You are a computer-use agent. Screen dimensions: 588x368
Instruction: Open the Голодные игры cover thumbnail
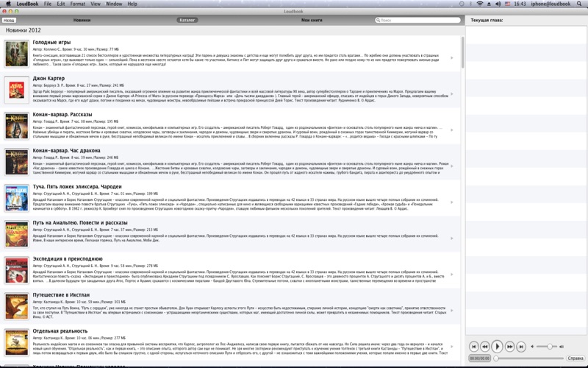16,54
